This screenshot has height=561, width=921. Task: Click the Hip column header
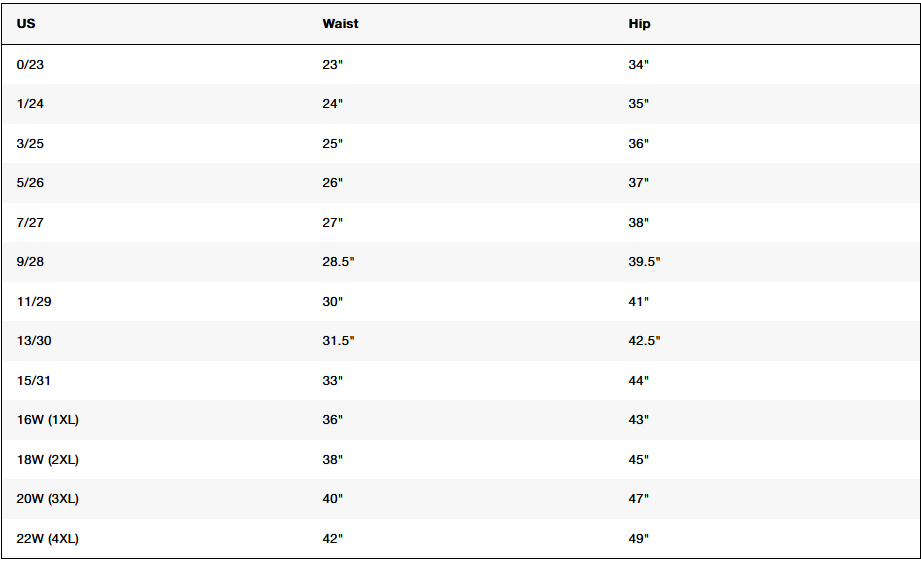pos(639,23)
